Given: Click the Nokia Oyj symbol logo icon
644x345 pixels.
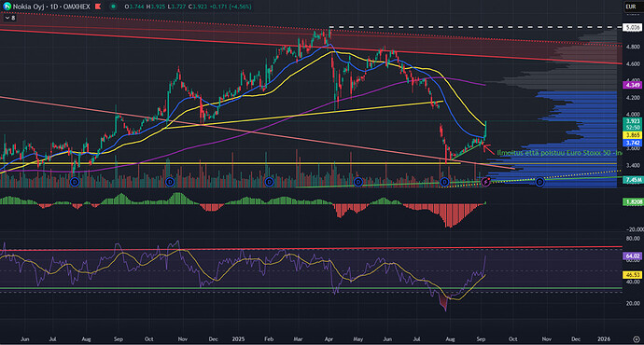Looking at the screenshot, I should pos(7,7).
